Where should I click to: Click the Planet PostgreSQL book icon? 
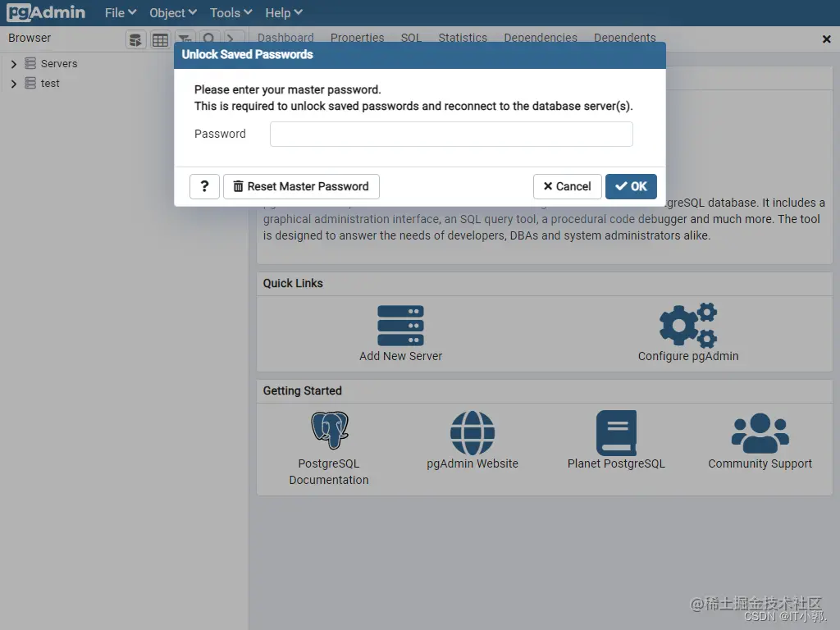coord(617,433)
